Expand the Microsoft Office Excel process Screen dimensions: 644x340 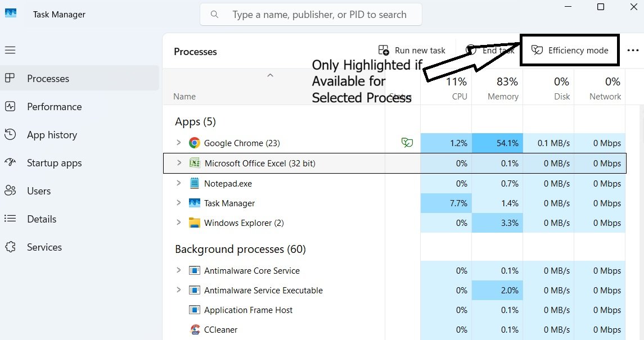click(179, 162)
